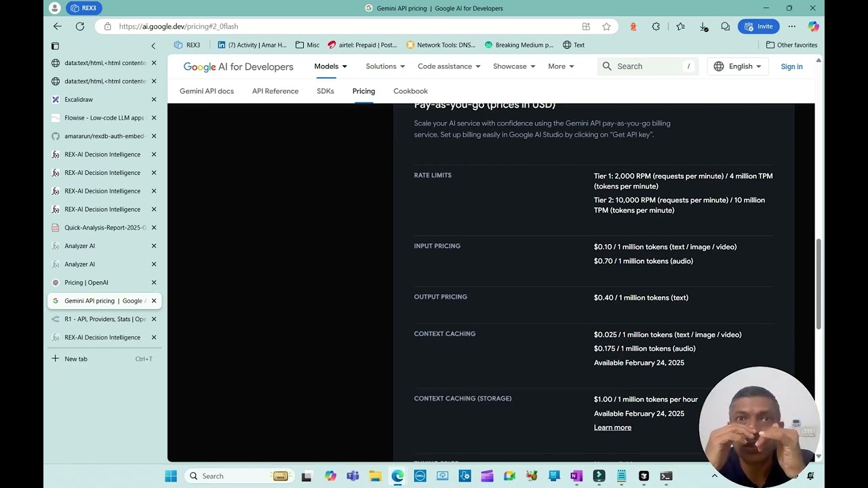The height and width of the screenshot is (488, 868).
Task: Switch to the Pricing | OpenAI tab
Action: click(x=99, y=283)
